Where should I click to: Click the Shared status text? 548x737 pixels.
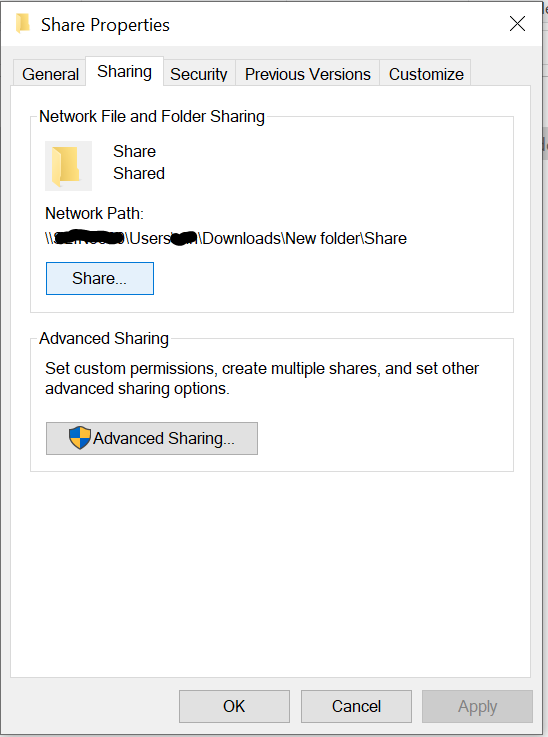pyautogui.click(x=139, y=173)
